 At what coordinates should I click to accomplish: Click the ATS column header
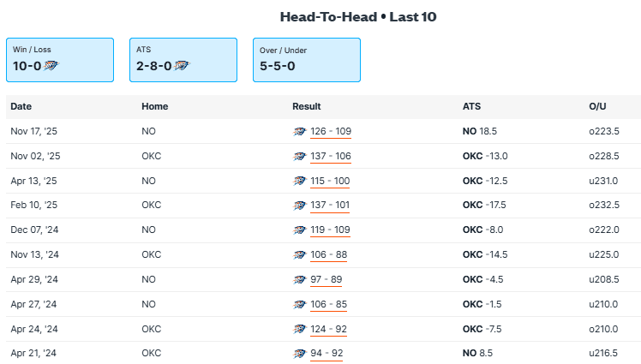(471, 107)
